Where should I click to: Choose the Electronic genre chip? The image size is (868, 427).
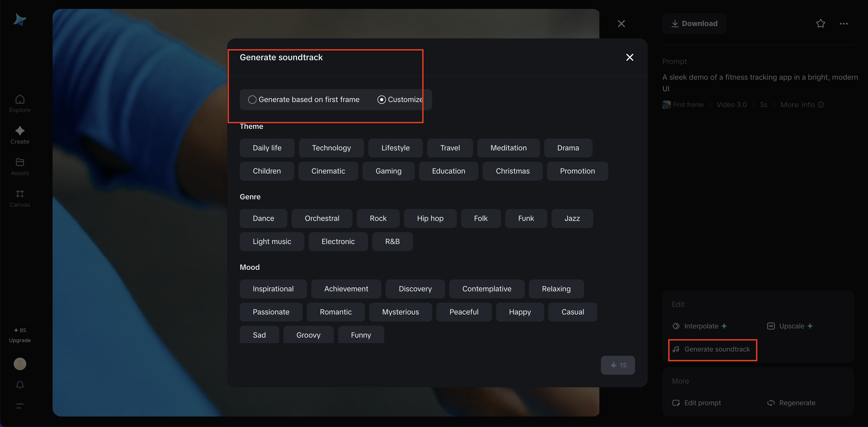click(x=338, y=242)
